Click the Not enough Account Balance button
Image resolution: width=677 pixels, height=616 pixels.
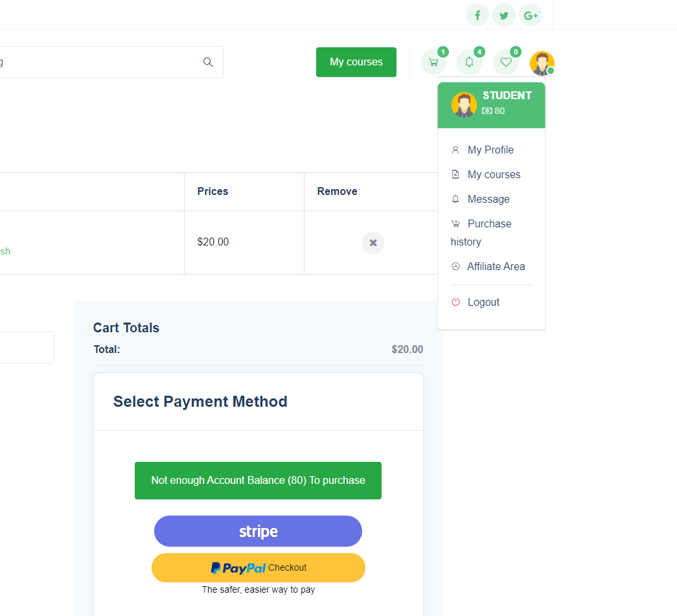[x=258, y=481]
